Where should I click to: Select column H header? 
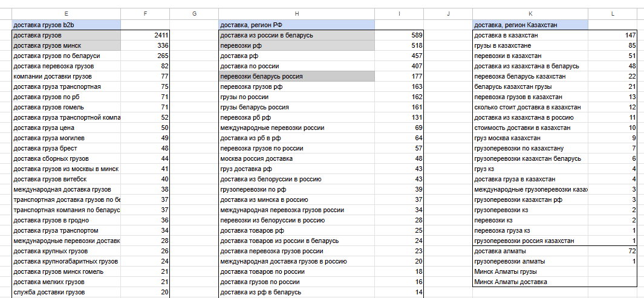[297, 14]
